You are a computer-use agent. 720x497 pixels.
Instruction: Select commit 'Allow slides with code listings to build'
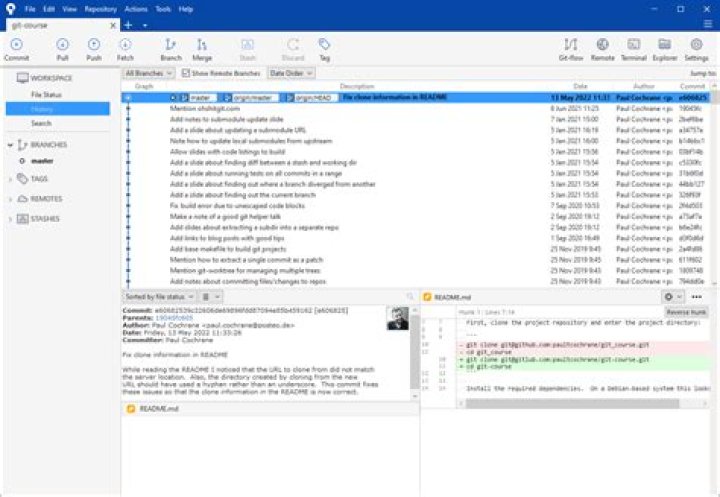416,152
